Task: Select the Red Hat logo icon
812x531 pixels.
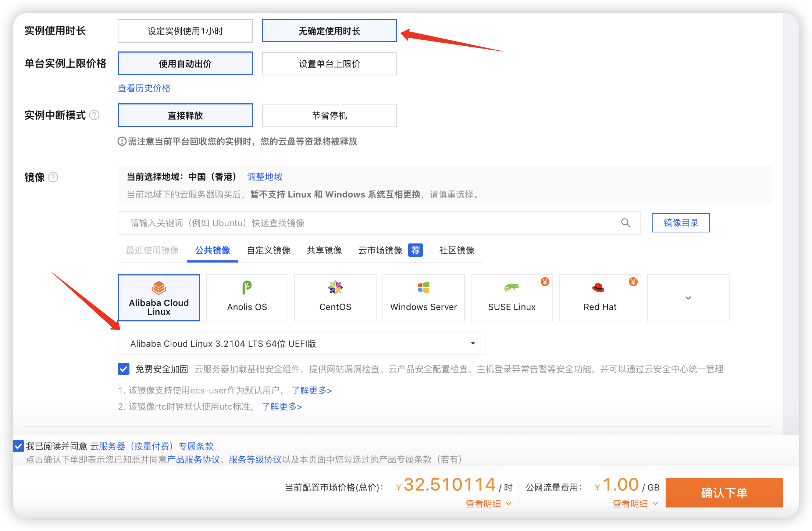Action: tap(598, 288)
